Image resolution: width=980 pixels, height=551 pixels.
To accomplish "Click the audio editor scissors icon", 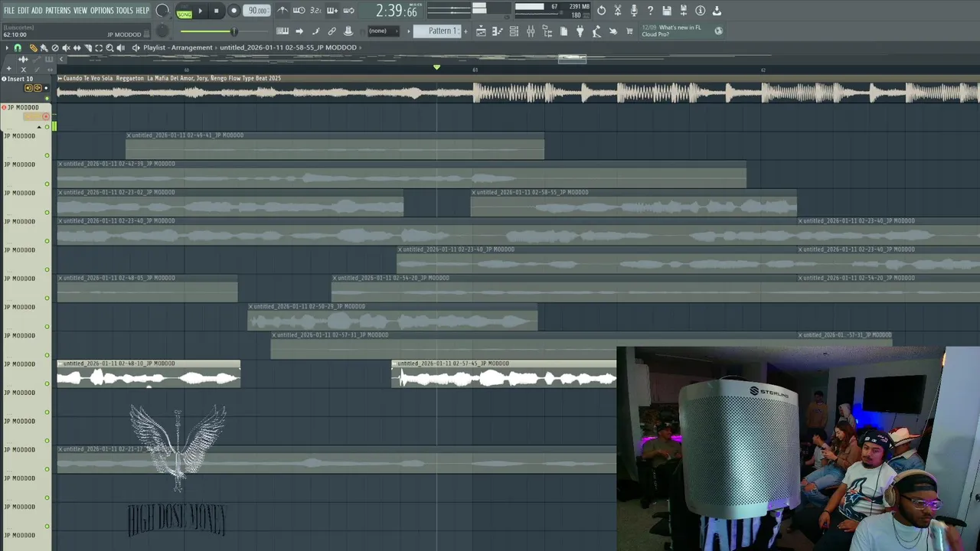I will click(618, 11).
